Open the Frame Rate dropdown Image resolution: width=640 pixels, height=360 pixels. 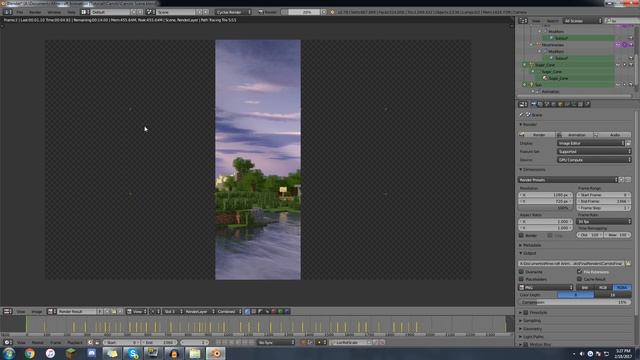(604, 222)
